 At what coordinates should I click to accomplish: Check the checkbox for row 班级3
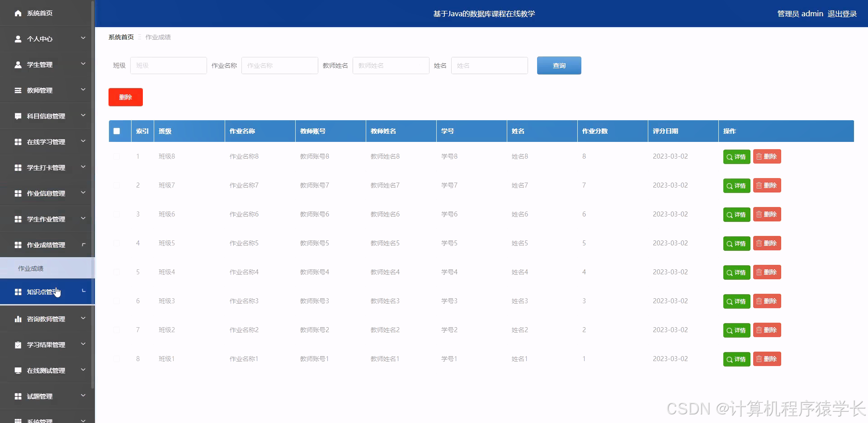click(117, 301)
